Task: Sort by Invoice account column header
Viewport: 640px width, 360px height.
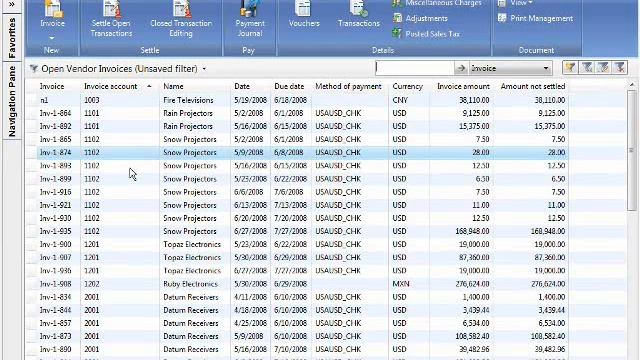Action: (x=111, y=87)
